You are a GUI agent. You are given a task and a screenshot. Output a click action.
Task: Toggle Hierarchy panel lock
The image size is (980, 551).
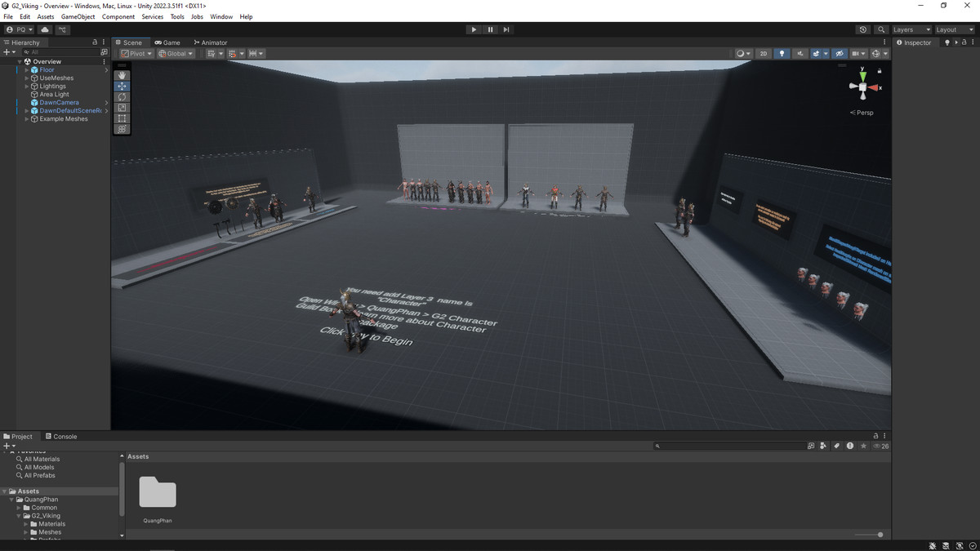click(x=95, y=42)
